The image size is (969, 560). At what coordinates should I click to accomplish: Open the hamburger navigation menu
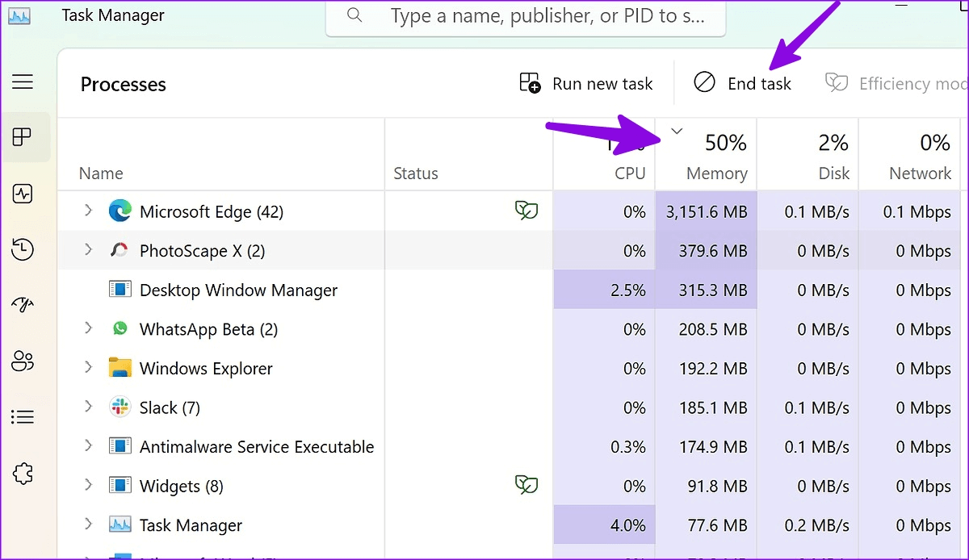click(23, 81)
